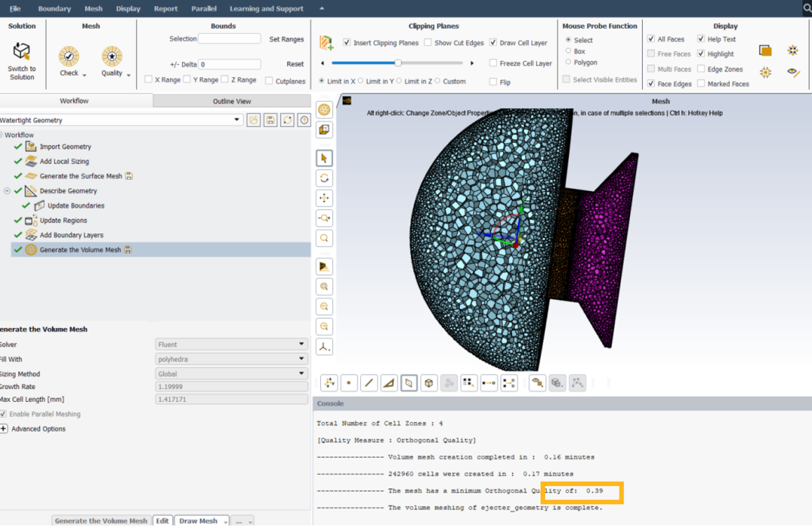Viewport: 812px width, 526px height.
Task: Click the workflow open folder icon
Action: pyautogui.click(x=254, y=120)
